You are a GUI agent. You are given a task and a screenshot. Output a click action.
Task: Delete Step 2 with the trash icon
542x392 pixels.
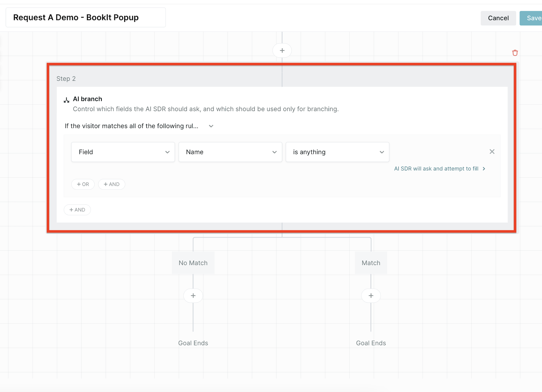(515, 53)
